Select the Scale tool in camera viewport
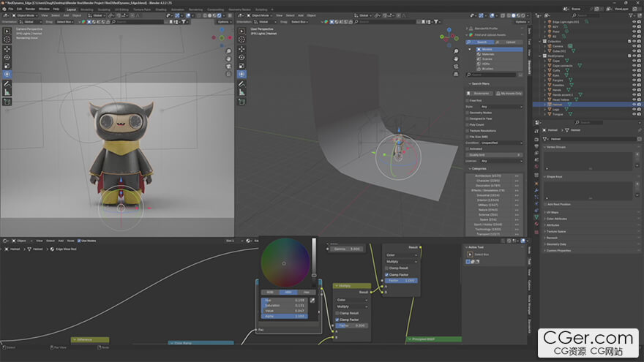The width and height of the screenshot is (644, 362). tap(7, 66)
